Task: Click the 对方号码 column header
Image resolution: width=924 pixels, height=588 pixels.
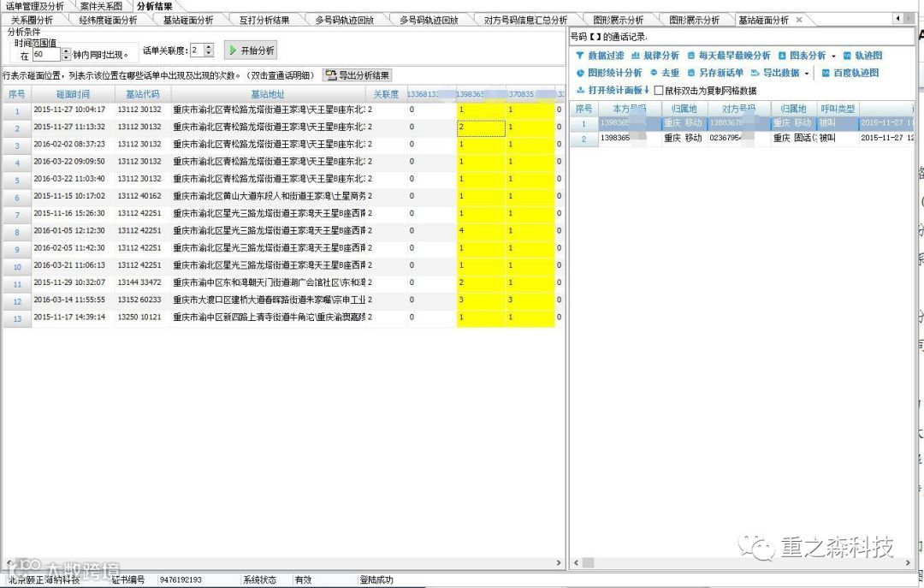Action: coord(739,109)
